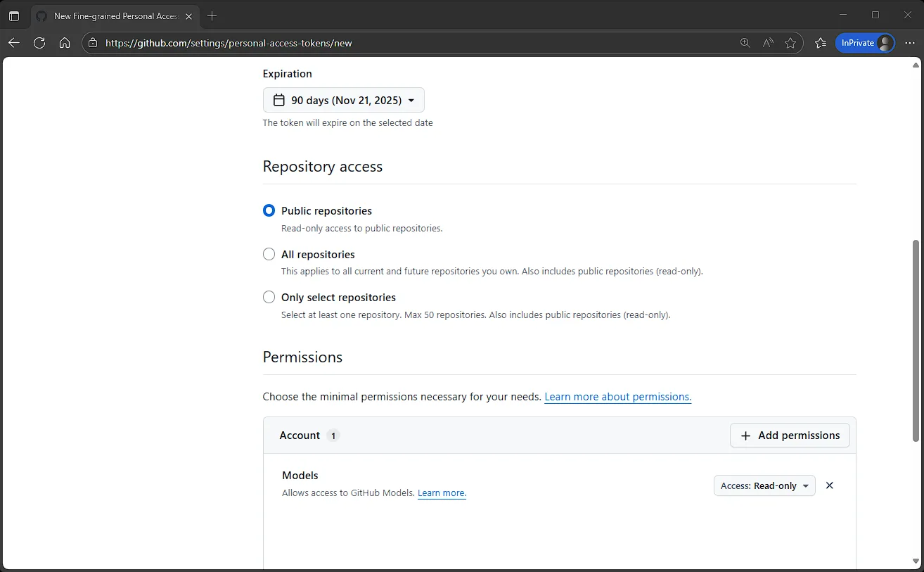Screen dimensions: 924x572
Task: Open the read aloud icon
Action: [x=768, y=43]
